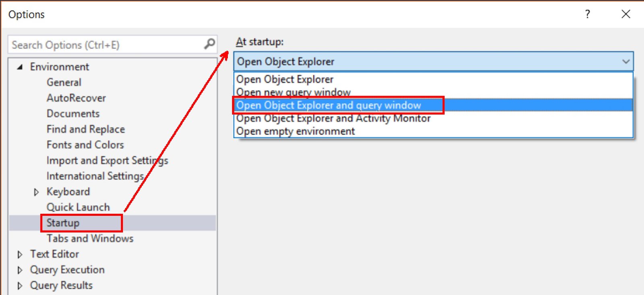Choose Open Object Explorer list option
The height and width of the screenshot is (295, 644).
pos(433,79)
